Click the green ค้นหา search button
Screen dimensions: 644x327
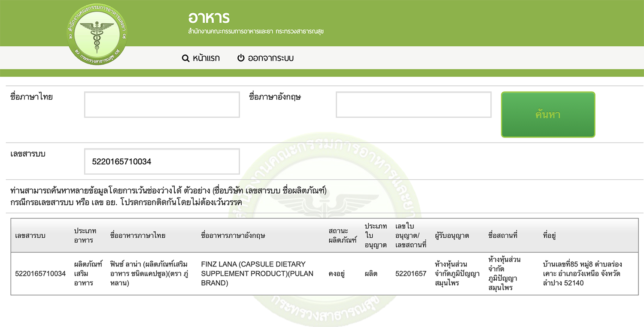(548, 115)
